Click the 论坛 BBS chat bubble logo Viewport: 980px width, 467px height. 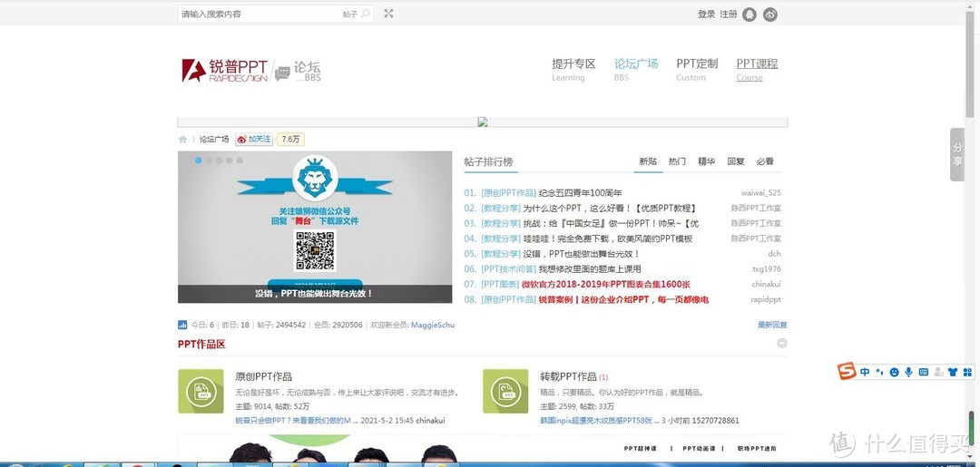pyautogui.click(x=298, y=72)
